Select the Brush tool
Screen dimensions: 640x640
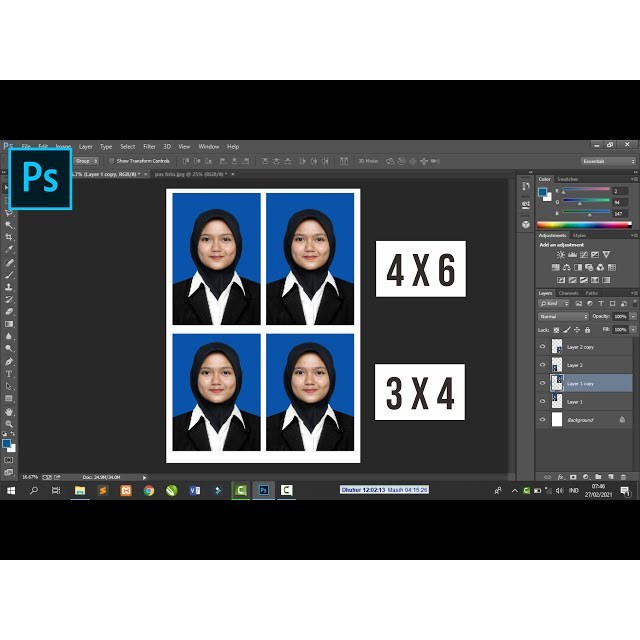point(9,275)
